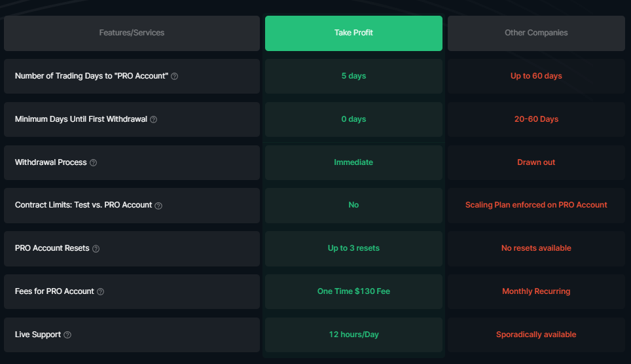The width and height of the screenshot is (631, 364).
Task: Select the "Drawn out" cell
Action: [536, 162]
